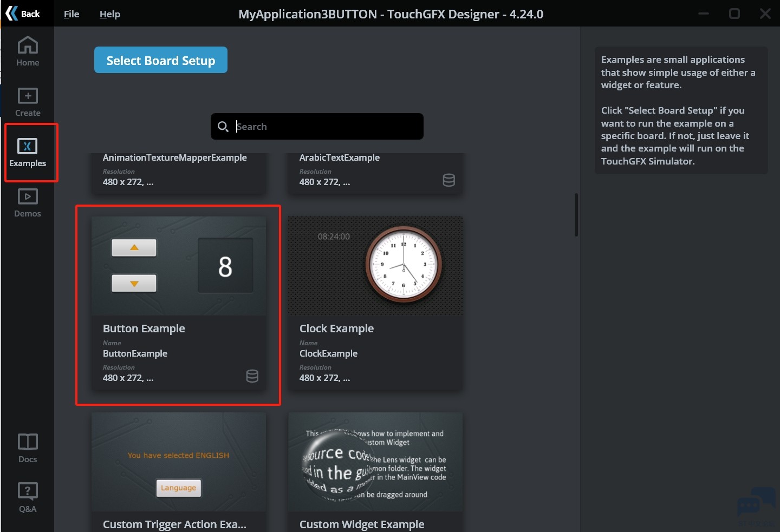Viewport: 780px width, 532px height.
Task: Click the Button Example card title
Action: pos(144,329)
